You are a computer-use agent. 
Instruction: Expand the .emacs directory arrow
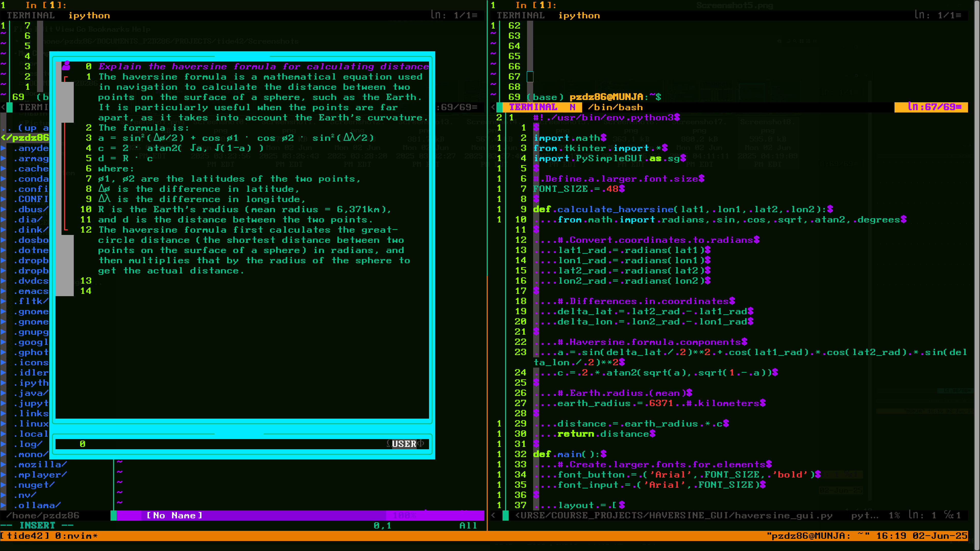3,291
